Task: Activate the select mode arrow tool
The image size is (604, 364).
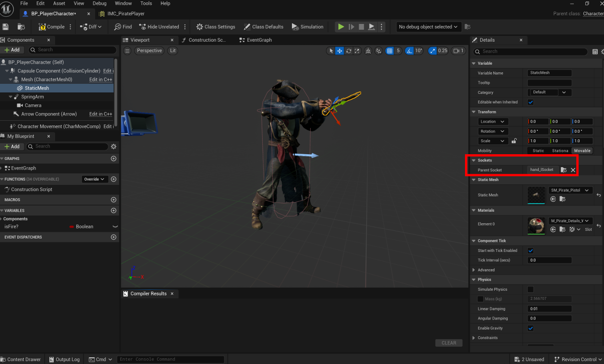Action: click(x=331, y=51)
